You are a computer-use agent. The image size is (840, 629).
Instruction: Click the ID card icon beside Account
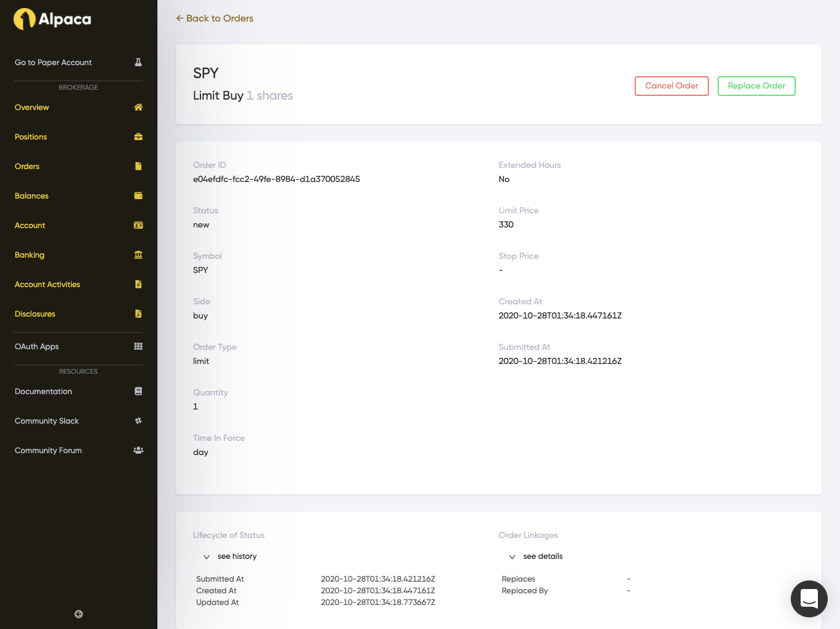coord(138,225)
